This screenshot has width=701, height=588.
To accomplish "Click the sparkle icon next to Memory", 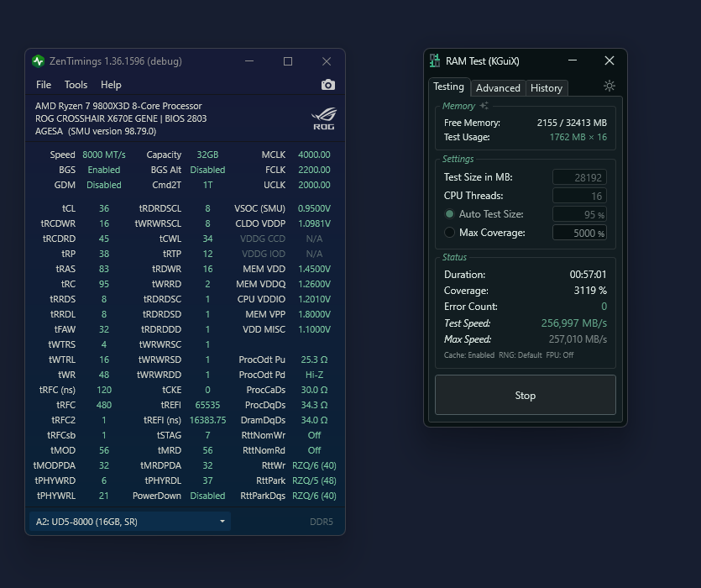I will pyautogui.click(x=484, y=106).
